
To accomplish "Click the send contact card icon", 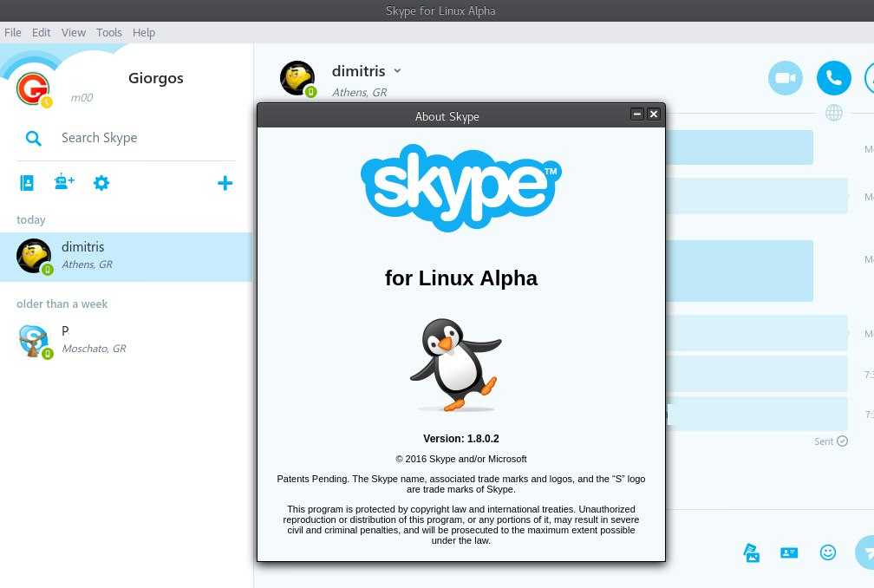I will point(789,553).
